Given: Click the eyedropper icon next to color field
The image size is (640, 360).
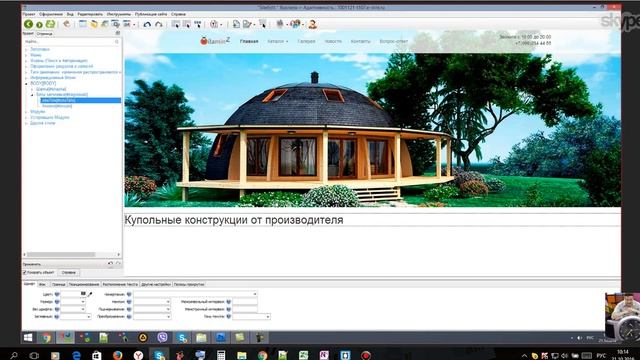Looking at the screenshot, I should click(90, 294).
